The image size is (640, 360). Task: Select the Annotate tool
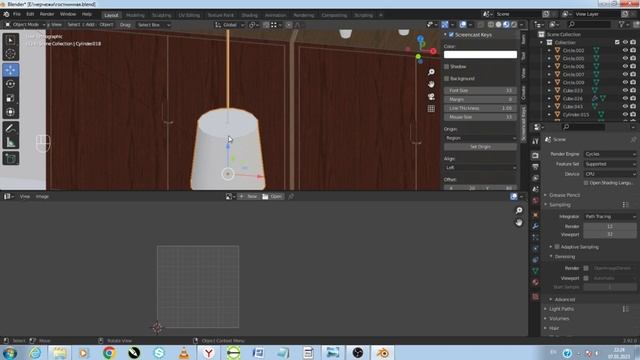point(11,129)
